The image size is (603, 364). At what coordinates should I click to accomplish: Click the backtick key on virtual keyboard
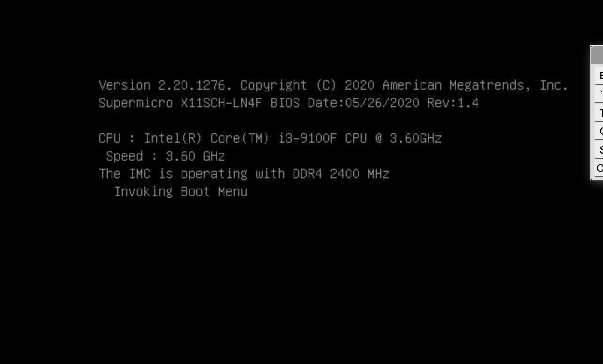tap(599, 94)
